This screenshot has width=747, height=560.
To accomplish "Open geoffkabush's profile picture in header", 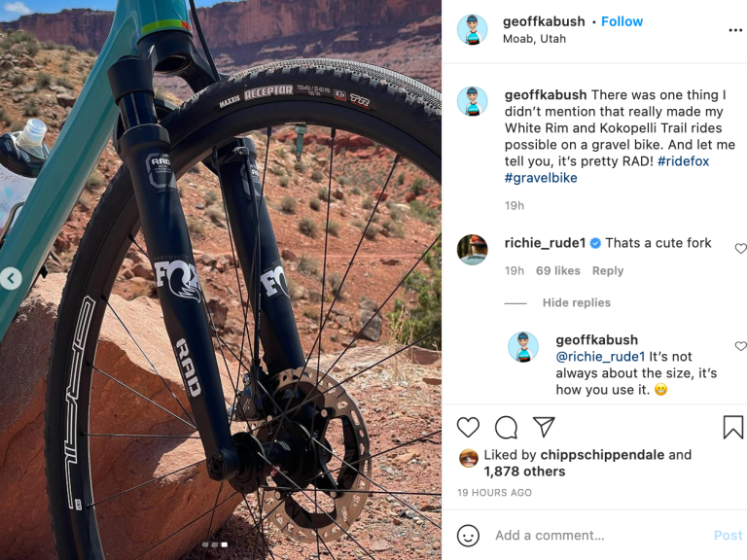I will 472,29.
